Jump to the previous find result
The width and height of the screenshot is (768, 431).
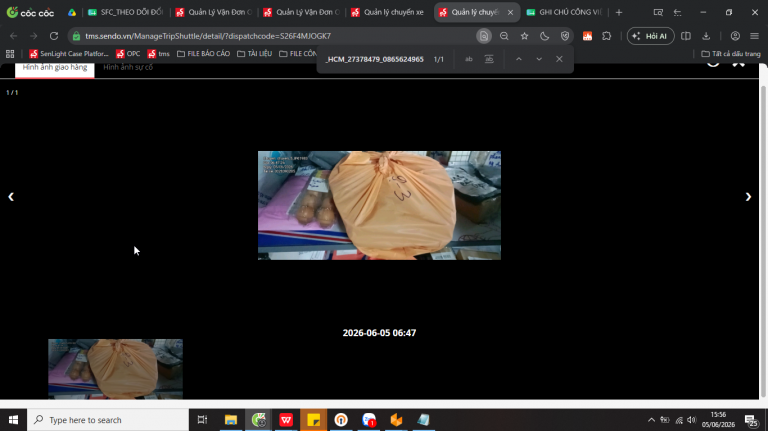point(519,59)
